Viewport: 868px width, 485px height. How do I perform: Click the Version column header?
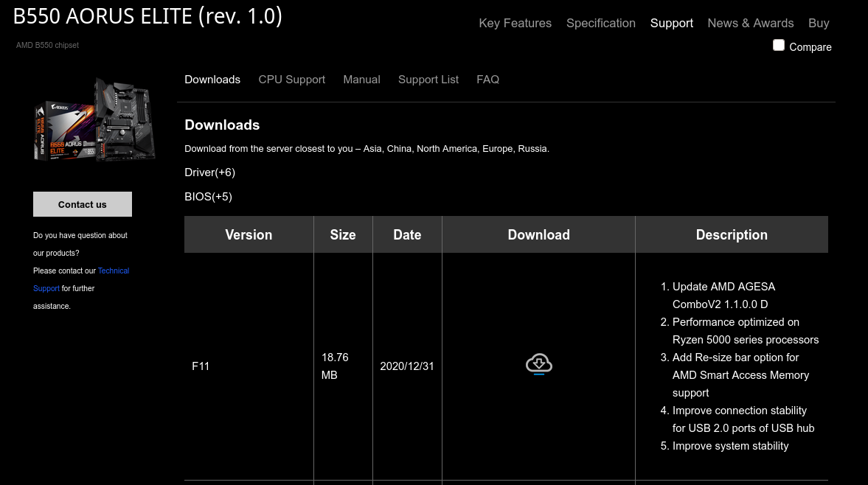pos(249,234)
